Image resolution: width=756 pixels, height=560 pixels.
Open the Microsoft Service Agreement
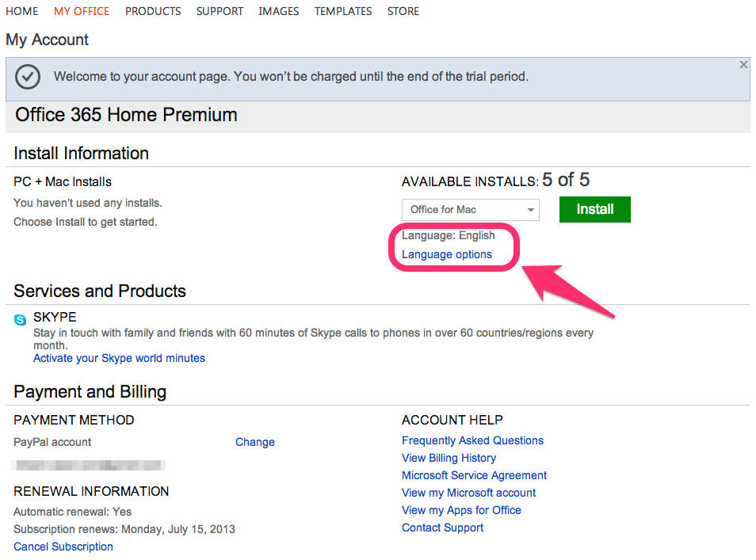click(474, 475)
